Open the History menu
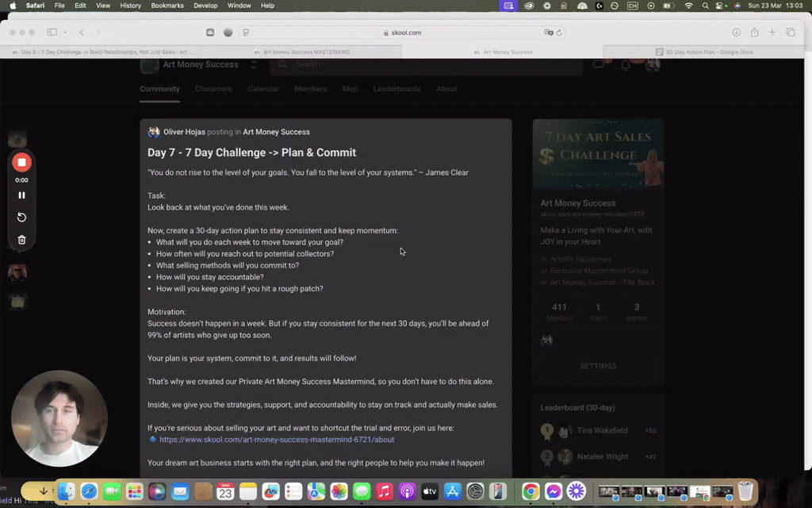812x508 pixels. click(x=131, y=6)
